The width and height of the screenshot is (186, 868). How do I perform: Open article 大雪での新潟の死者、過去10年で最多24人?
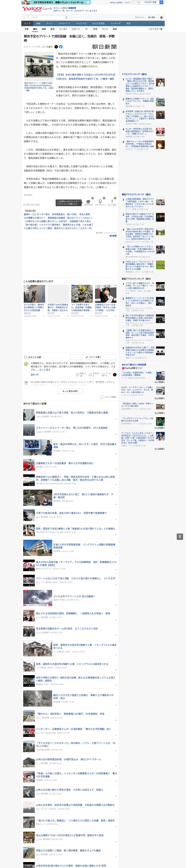(71, 513)
